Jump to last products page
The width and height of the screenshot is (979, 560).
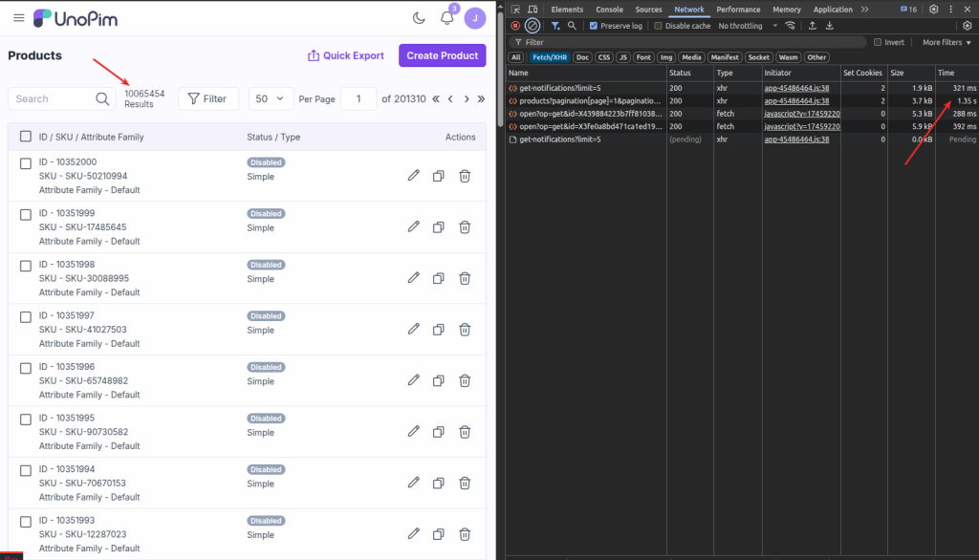point(482,98)
